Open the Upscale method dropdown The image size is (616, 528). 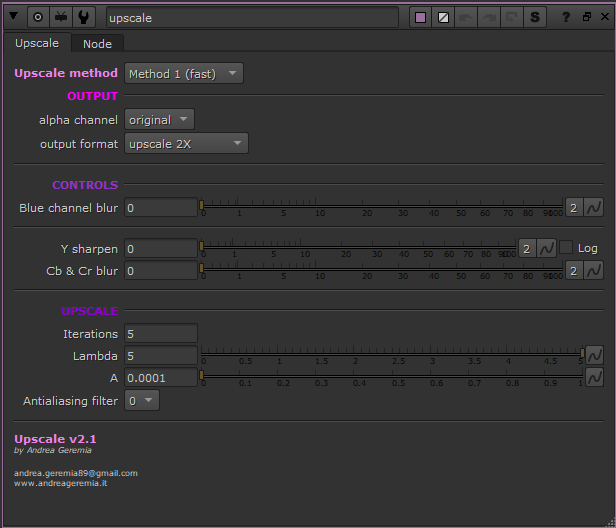(x=184, y=73)
